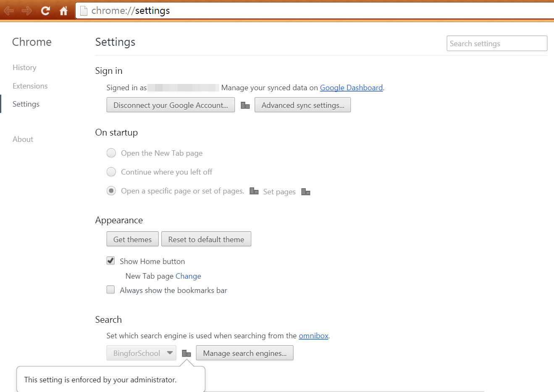
Task: Uncheck the Show Home button checkbox
Action: (110, 261)
